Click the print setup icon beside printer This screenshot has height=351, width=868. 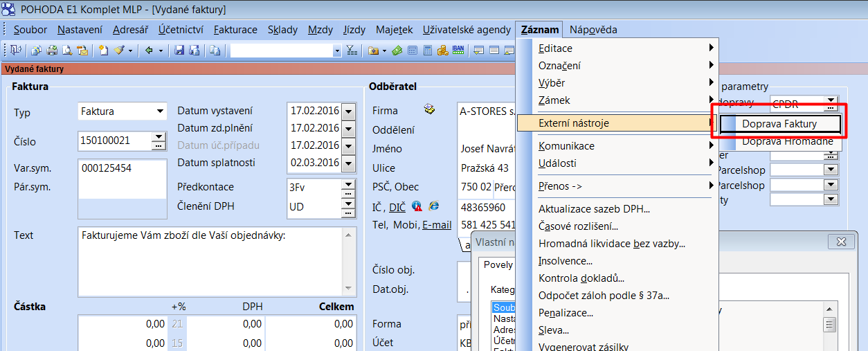(x=35, y=50)
